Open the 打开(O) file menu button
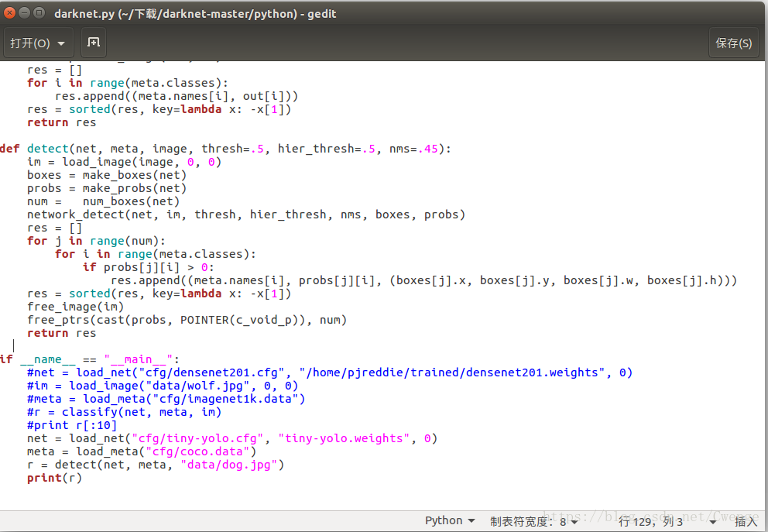This screenshot has width=768, height=532. point(38,43)
